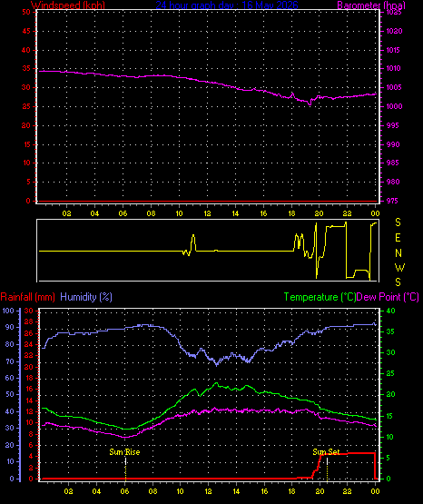Pick the 985 barometer axis label
Viewport: 423px width, 504px height.
click(x=392, y=163)
